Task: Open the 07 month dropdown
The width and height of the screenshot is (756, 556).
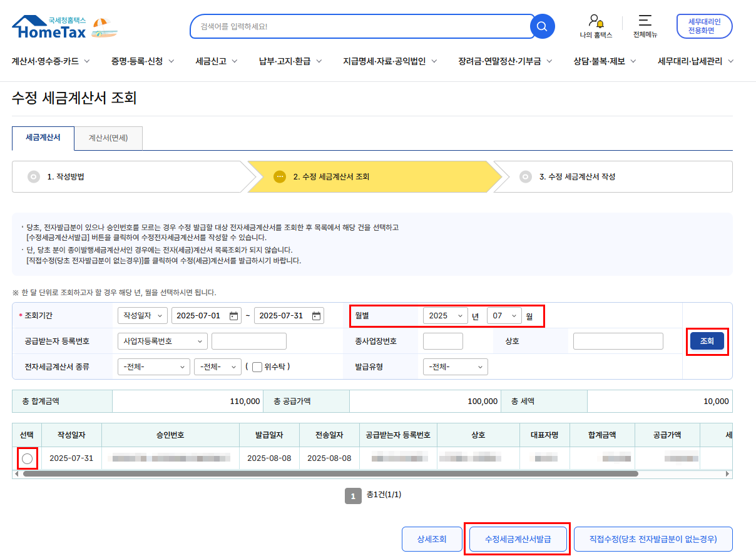Action: 504,316
